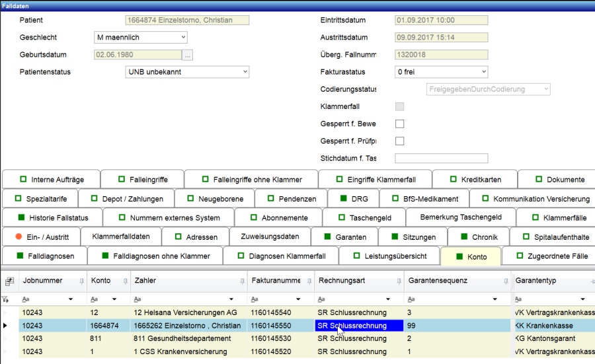Image resolution: width=595 pixels, height=364 pixels.
Task: Open Geburtsdatum date picker ellipsis button
Action: click(188, 55)
